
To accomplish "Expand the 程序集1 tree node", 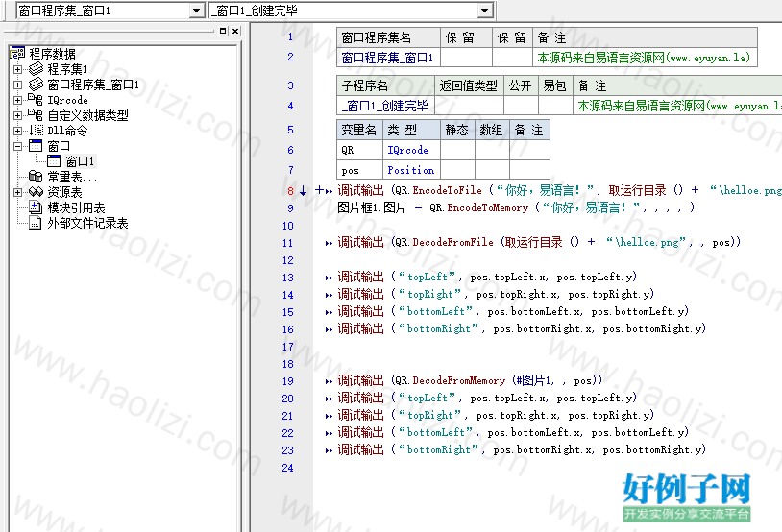I will click(18, 69).
